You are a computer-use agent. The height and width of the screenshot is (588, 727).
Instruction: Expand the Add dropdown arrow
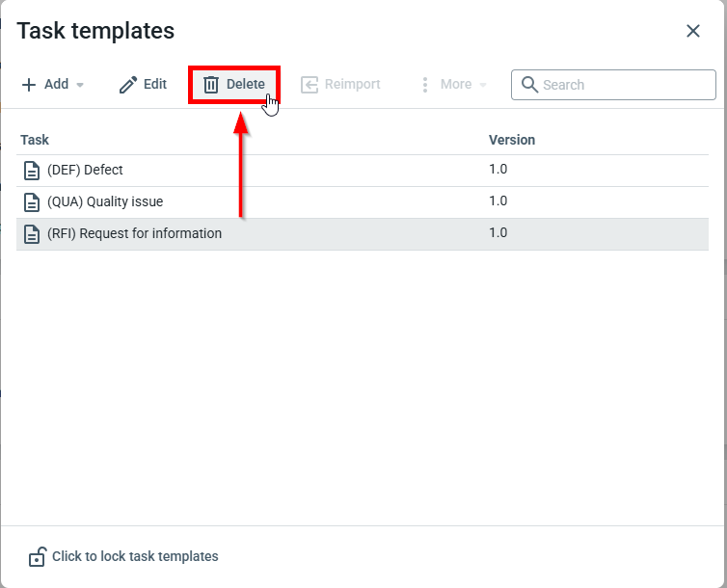tap(80, 85)
